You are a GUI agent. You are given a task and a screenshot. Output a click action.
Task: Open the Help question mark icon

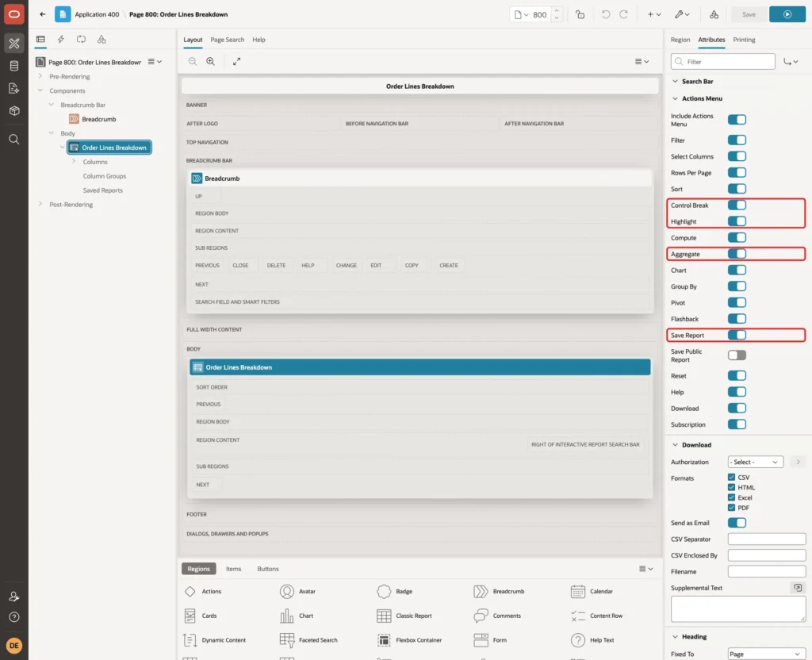[x=14, y=617]
